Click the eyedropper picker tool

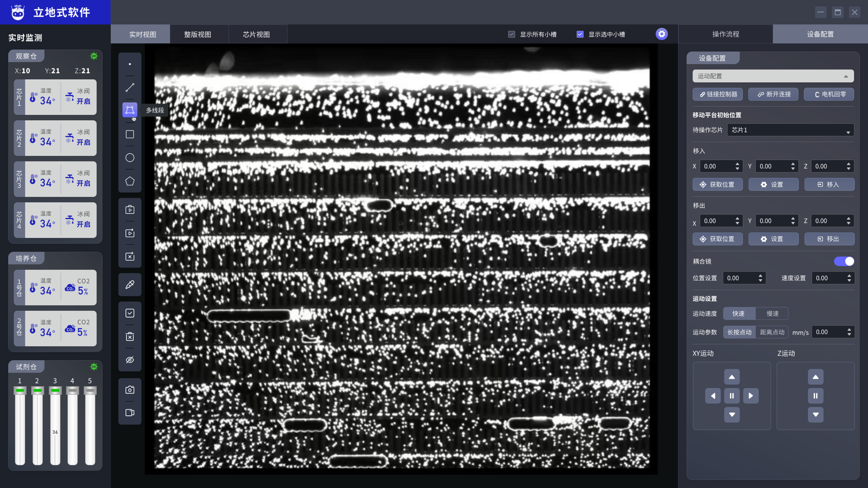(x=130, y=285)
